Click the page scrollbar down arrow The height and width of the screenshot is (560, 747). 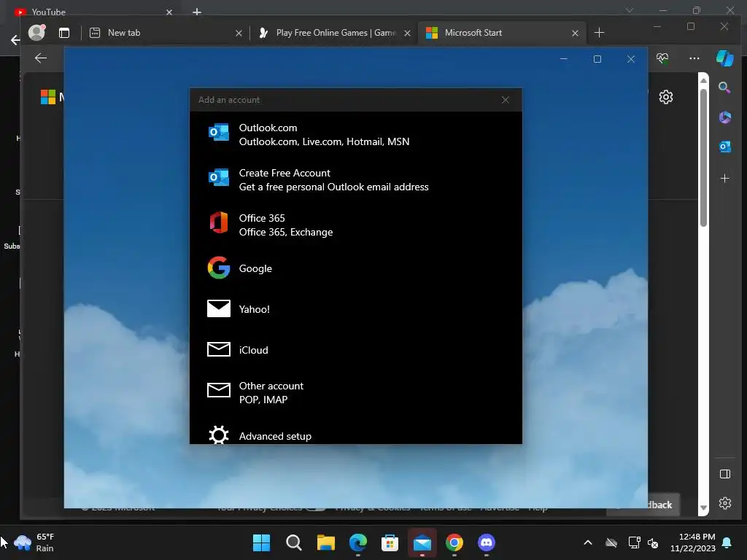[x=703, y=507]
